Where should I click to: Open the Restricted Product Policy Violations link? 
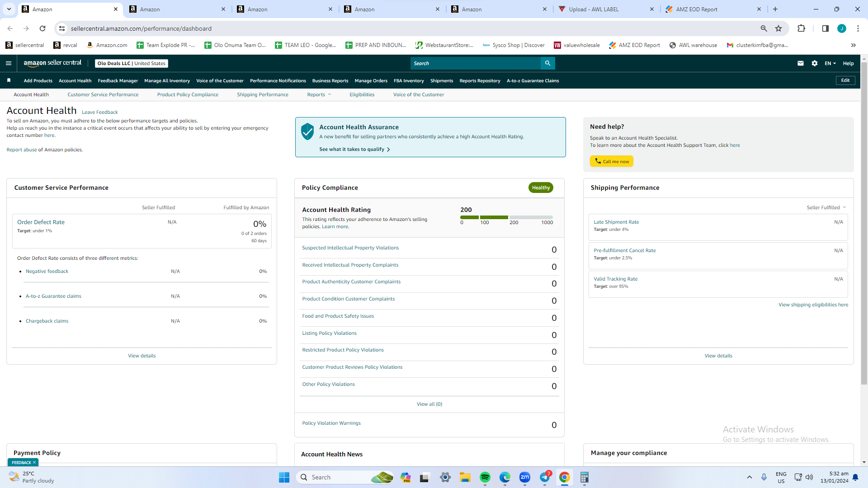pos(343,350)
